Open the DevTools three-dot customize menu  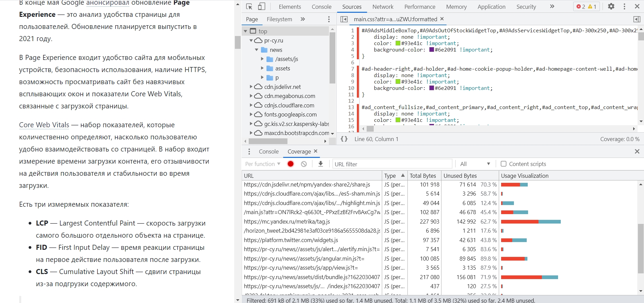(x=624, y=6)
